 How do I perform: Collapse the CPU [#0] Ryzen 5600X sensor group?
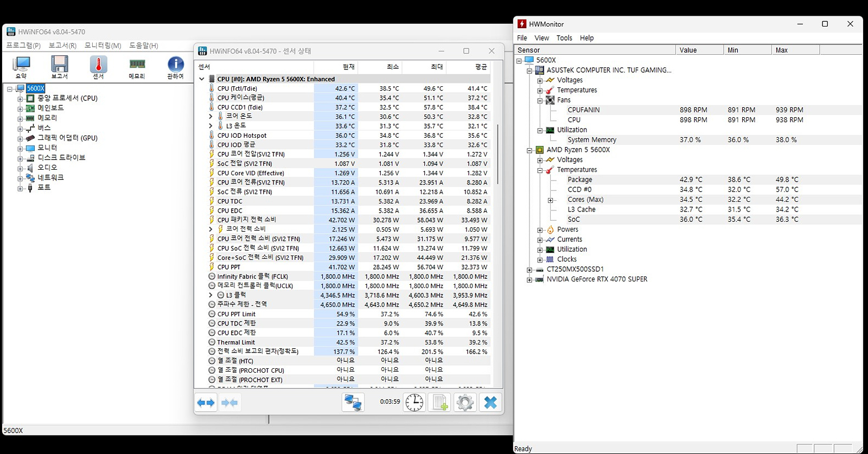(x=202, y=79)
